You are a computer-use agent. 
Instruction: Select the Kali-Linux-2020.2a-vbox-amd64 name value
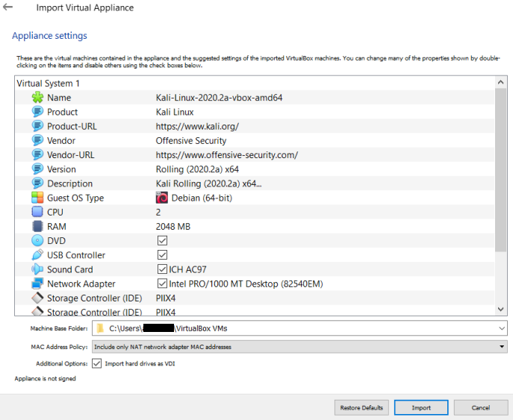click(220, 98)
